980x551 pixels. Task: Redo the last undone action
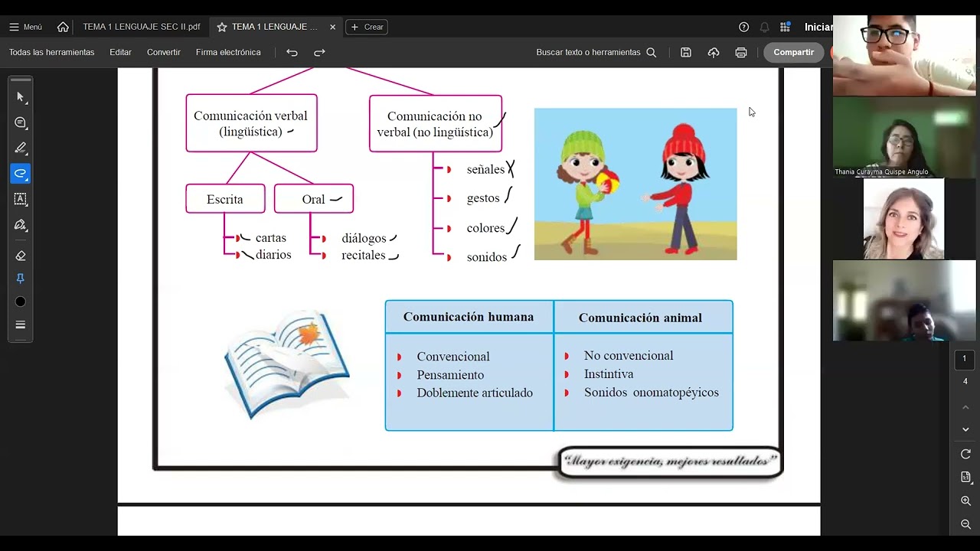tap(319, 52)
